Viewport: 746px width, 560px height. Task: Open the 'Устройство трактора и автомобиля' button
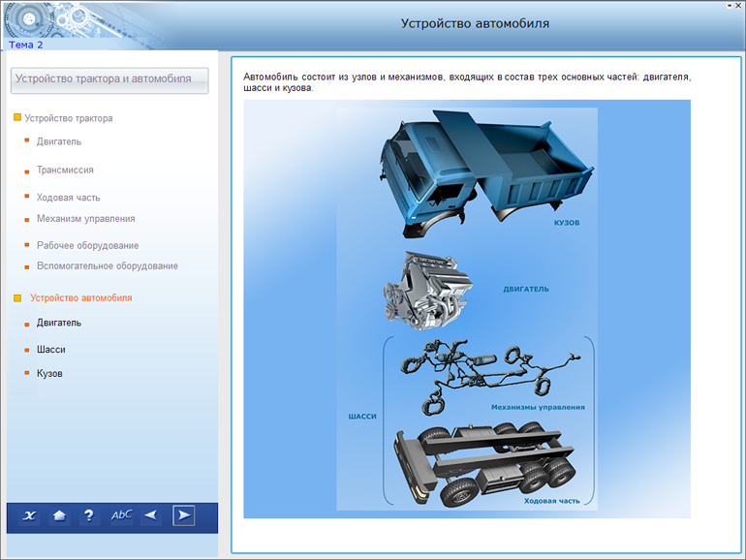pyautogui.click(x=109, y=79)
